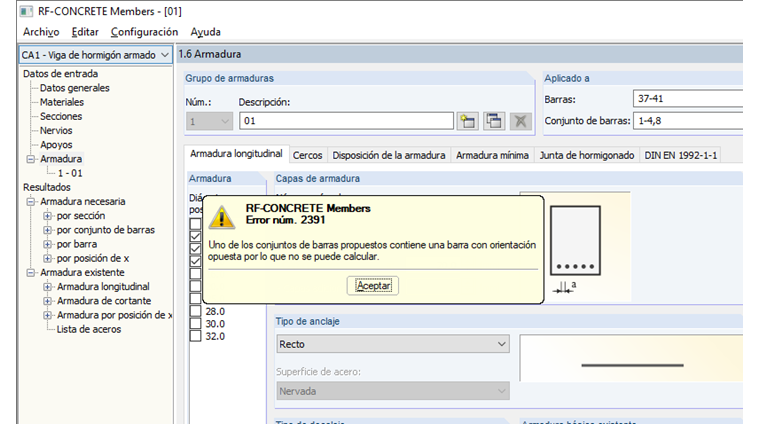Click the straight anchorage preview image
Viewport: 760px width, 424px height.
pos(632,359)
